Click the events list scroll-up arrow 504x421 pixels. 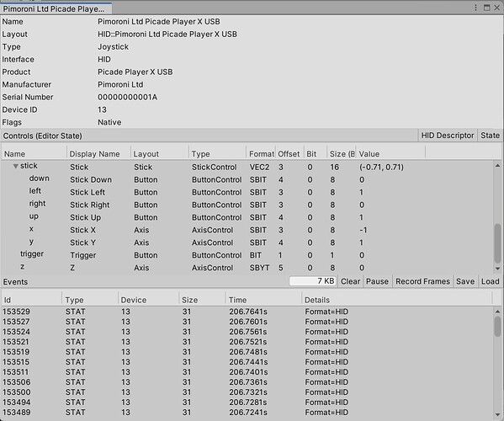click(x=497, y=312)
